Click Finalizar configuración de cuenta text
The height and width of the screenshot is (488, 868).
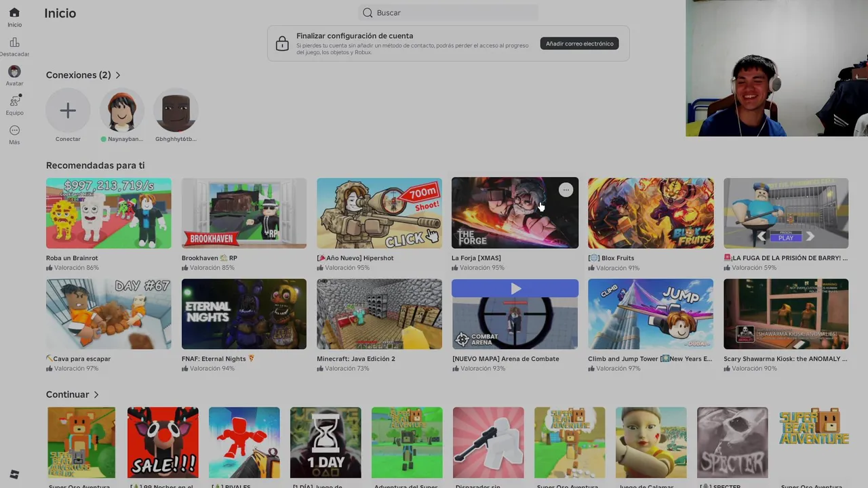tap(355, 36)
